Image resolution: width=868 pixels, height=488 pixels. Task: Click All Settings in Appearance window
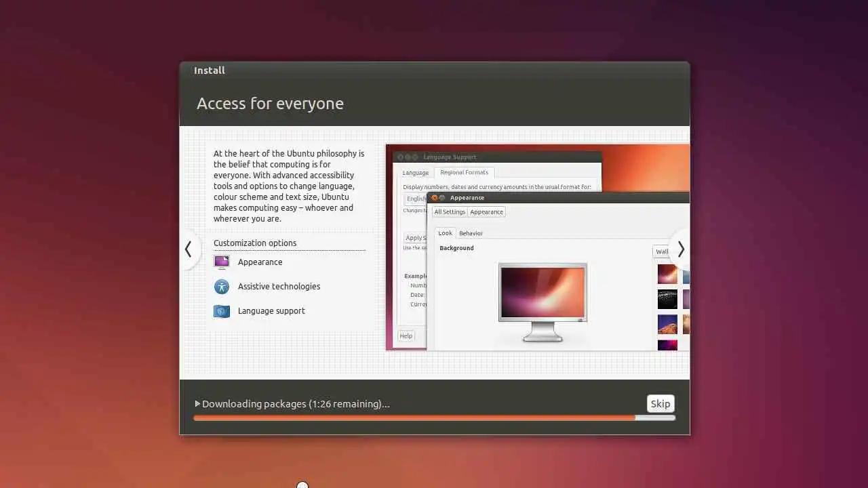450,212
